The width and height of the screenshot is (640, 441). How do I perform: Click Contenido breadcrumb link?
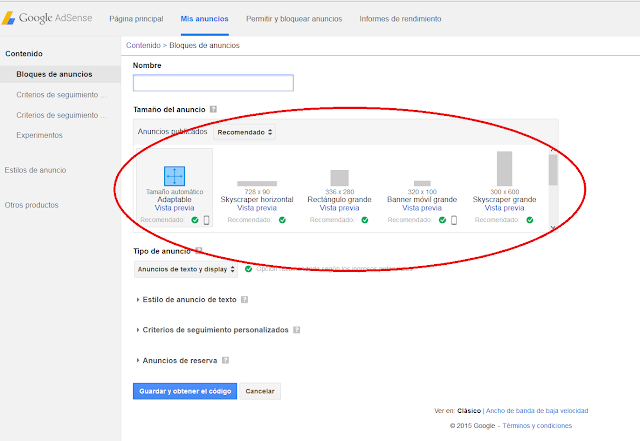(143, 45)
